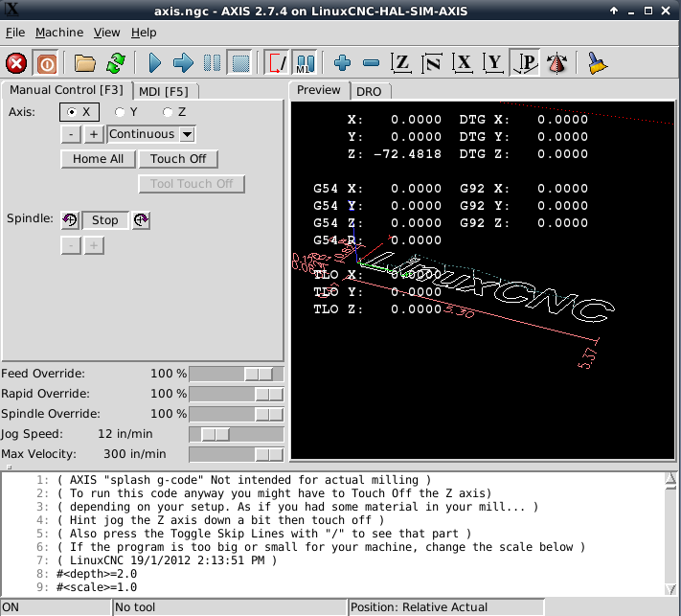681x616 pixels.
Task: Open the View menu
Action: pos(107,33)
